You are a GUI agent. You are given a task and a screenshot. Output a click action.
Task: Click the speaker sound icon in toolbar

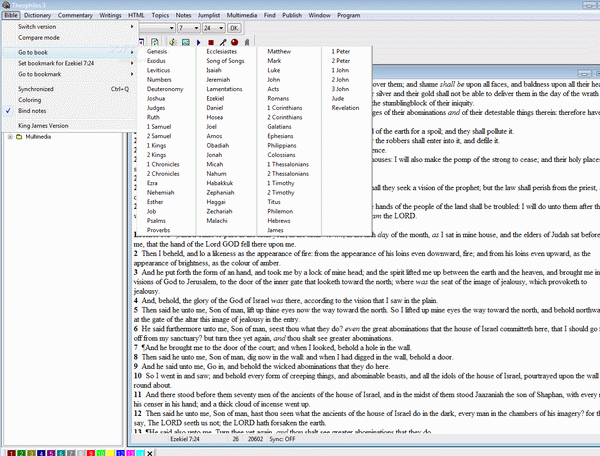click(172, 41)
